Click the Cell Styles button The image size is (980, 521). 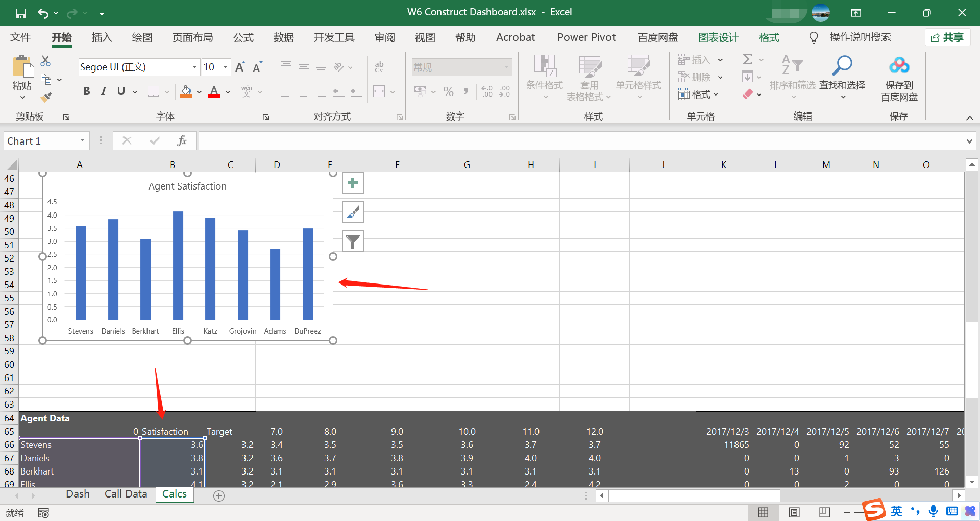pos(639,77)
